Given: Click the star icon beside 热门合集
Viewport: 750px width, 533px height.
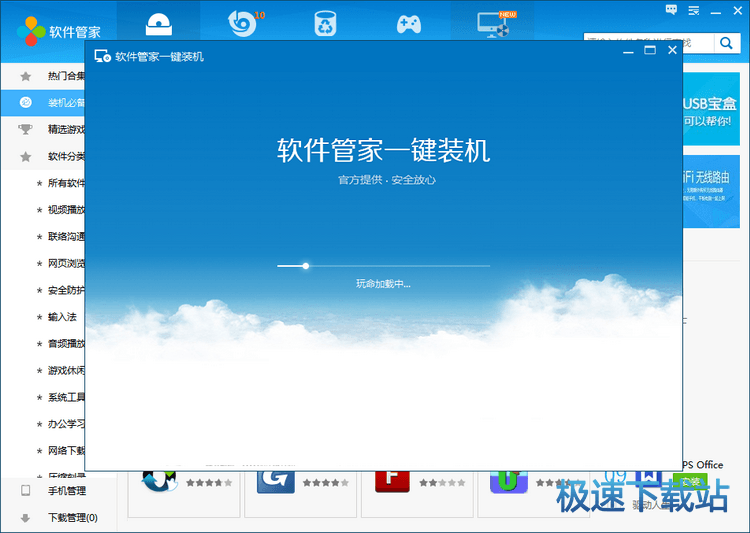Looking at the screenshot, I should [26, 76].
